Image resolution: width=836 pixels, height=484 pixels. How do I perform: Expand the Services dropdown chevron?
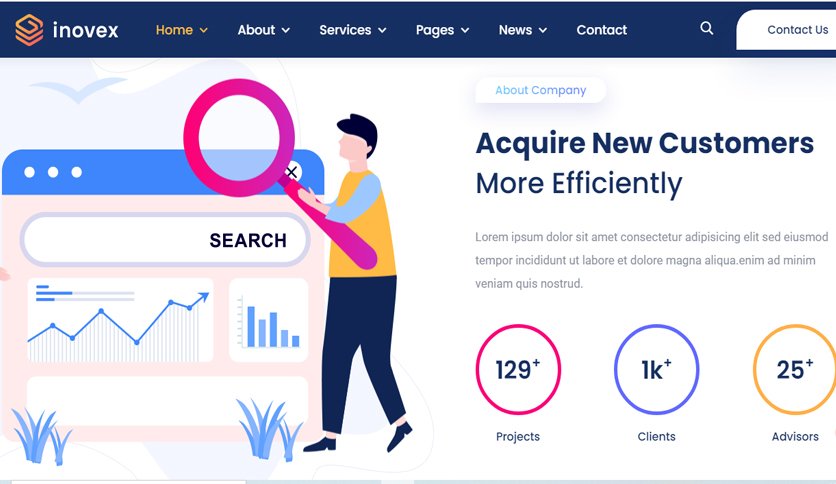[382, 31]
